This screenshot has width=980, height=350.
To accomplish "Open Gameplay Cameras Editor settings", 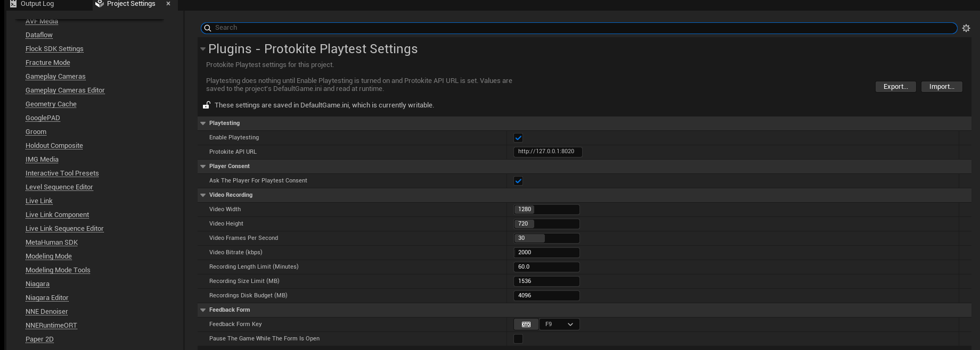I will pyautogui.click(x=65, y=90).
